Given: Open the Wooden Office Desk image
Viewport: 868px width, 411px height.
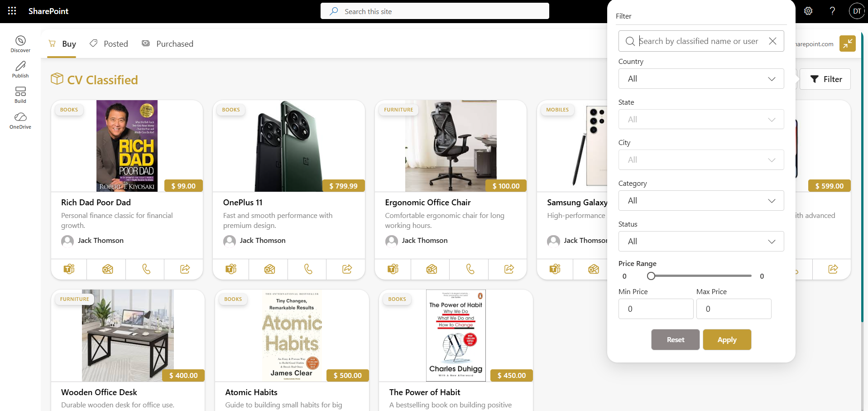Looking at the screenshot, I should (128, 335).
